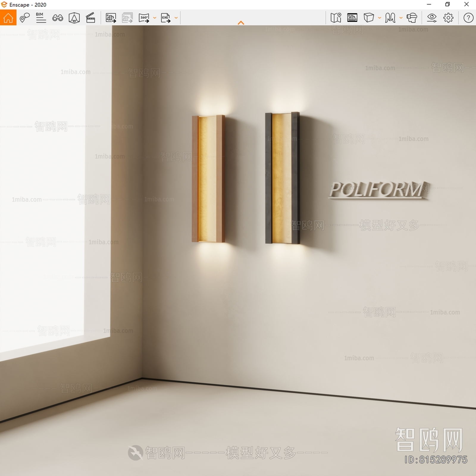Viewport: 476px width, 476px height.
Task: Open the wings icon dropdown chevron
Action: click(401, 18)
